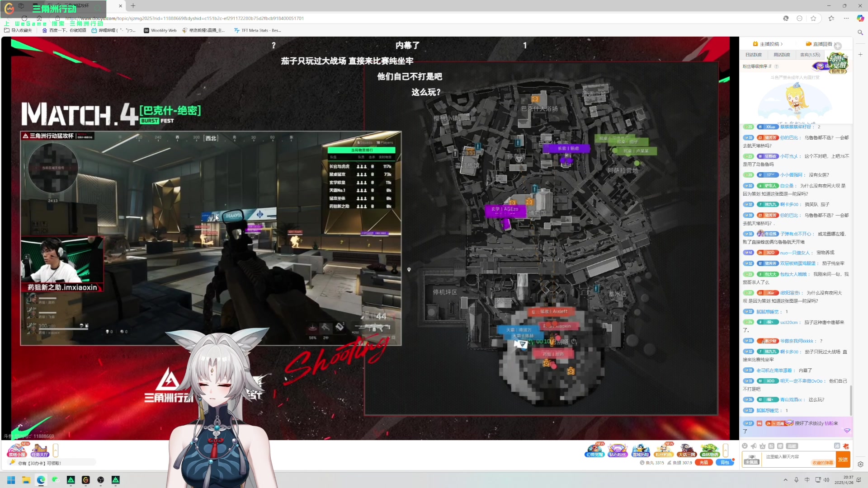
Task: Open the 哔哩哔哩 bookmark
Action: [x=113, y=31]
